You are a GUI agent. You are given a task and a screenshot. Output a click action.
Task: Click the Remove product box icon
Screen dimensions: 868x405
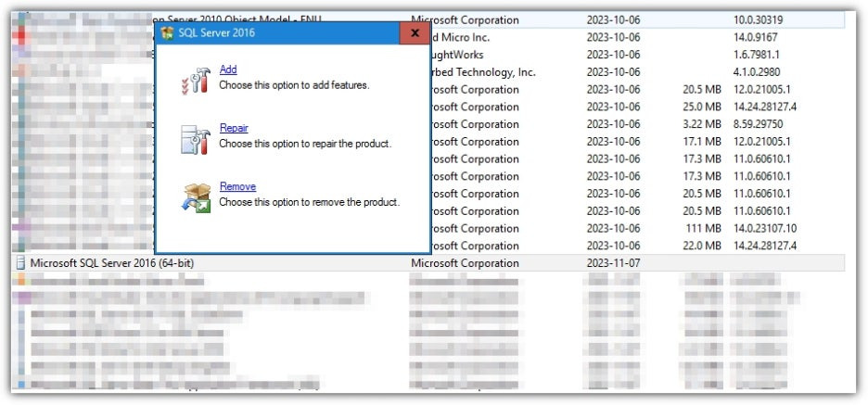point(196,198)
